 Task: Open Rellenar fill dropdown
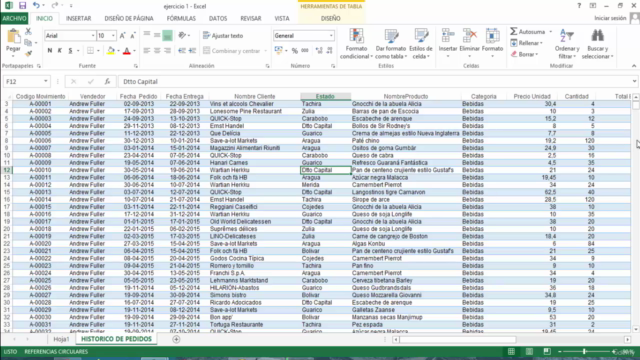click(x=527, y=43)
